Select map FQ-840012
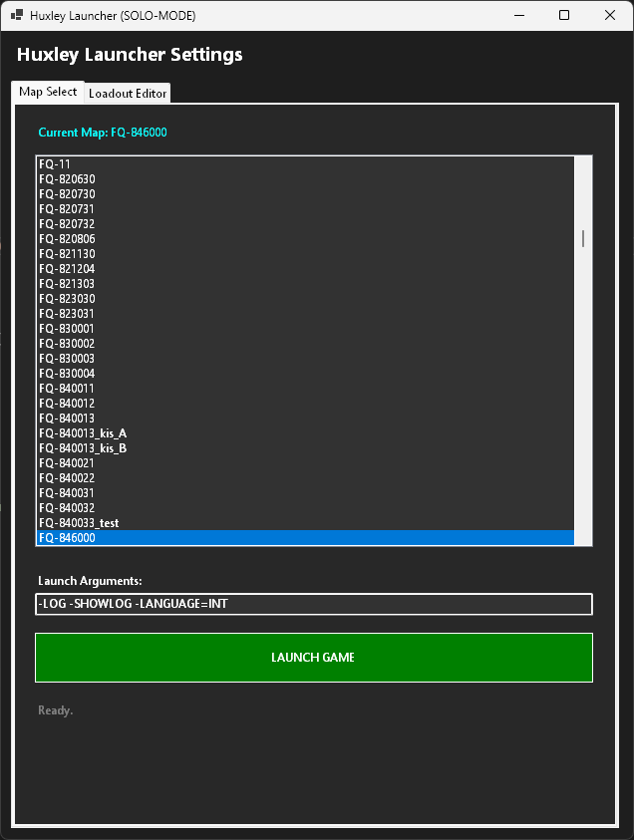Image resolution: width=634 pixels, height=840 pixels. [305, 404]
